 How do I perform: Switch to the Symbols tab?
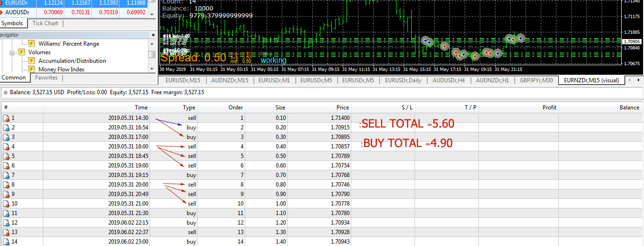click(x=13, y=23)
